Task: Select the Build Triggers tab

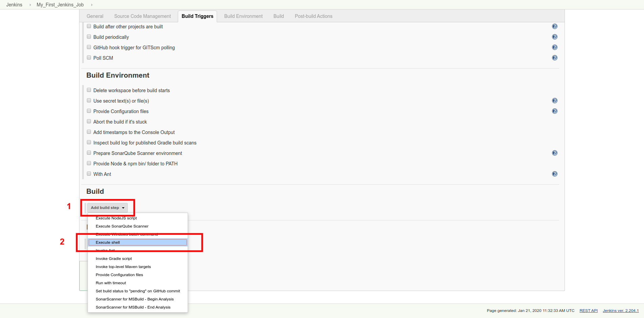Action: (x=197, y=16)
